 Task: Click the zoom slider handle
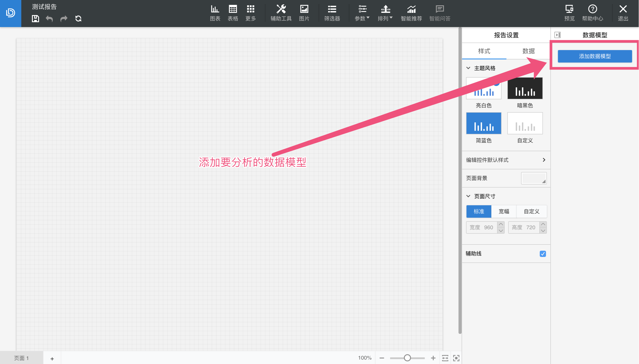point(407,358)
